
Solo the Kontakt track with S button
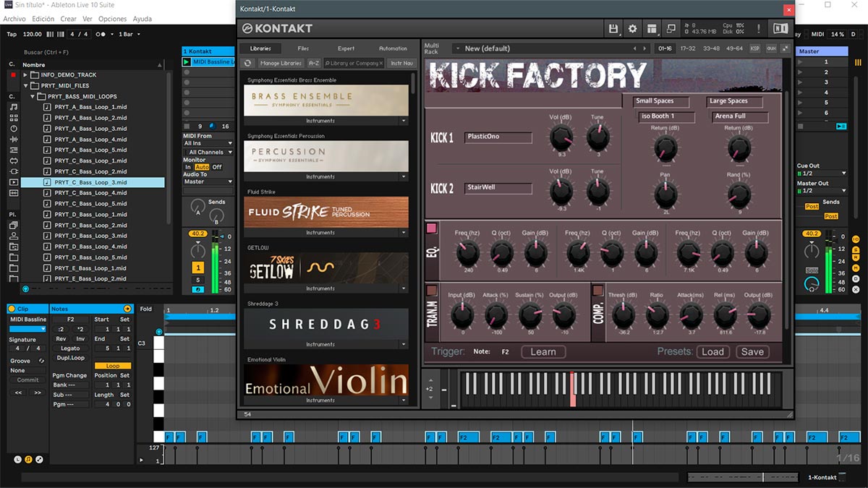(x=197, y=280)
